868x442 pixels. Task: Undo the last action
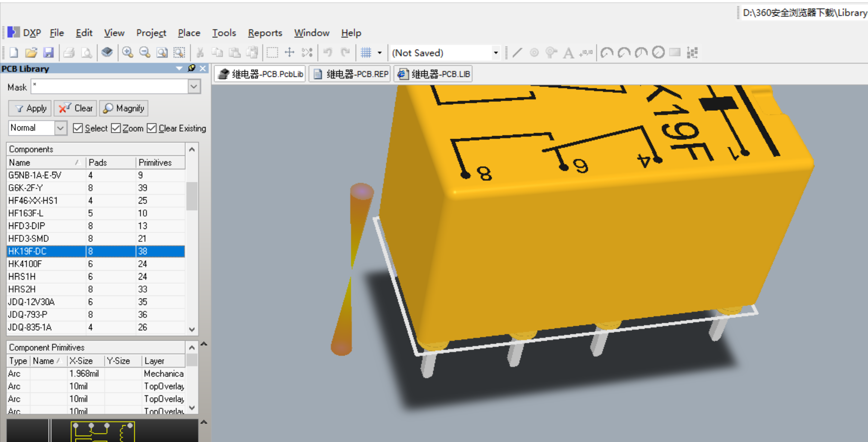pyautogui.click(x=328, y=53)
